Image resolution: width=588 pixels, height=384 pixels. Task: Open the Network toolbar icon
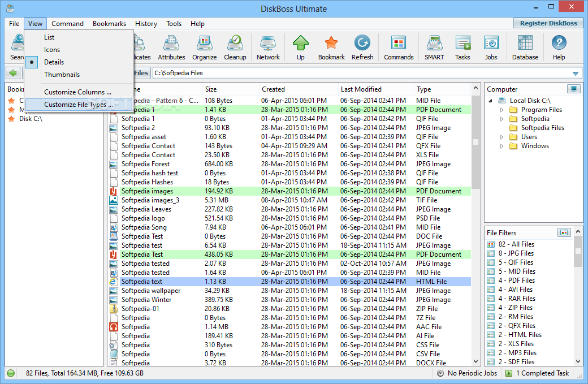click(x=268, y=48)
